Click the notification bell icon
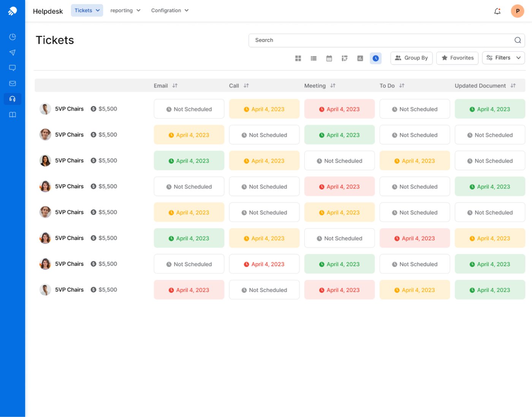 pyautogui.click(x=497, y=11)
